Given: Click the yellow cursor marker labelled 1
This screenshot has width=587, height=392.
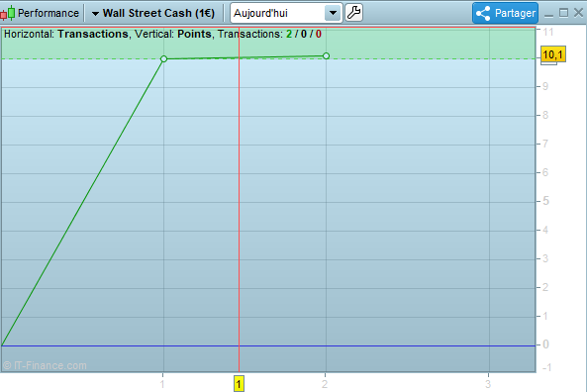Looking at the screenshot, I should (x=239, y=384).
